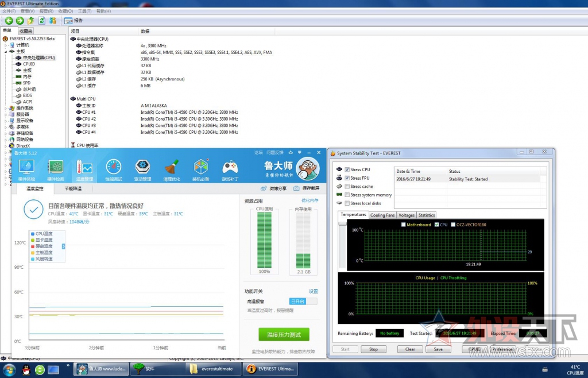
Task: Click the Windows Start orb
Action: pos(9,370)
